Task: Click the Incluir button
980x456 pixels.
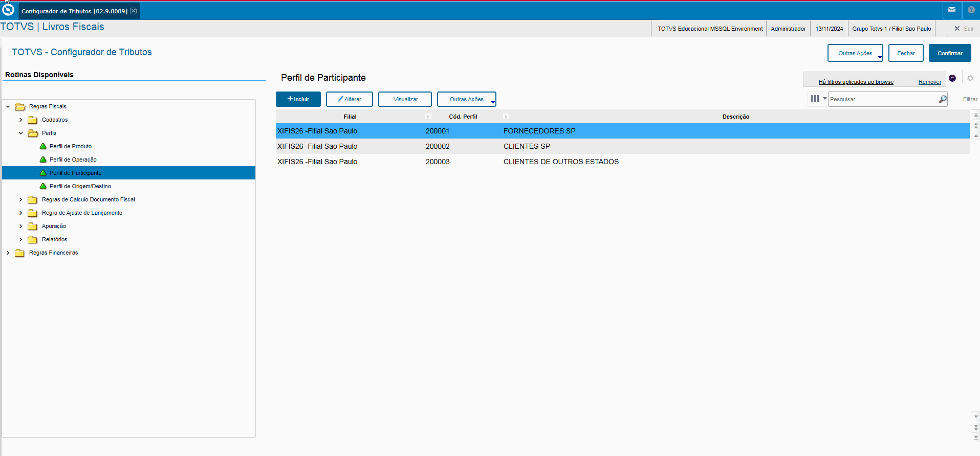Action: tap(298, 99)
